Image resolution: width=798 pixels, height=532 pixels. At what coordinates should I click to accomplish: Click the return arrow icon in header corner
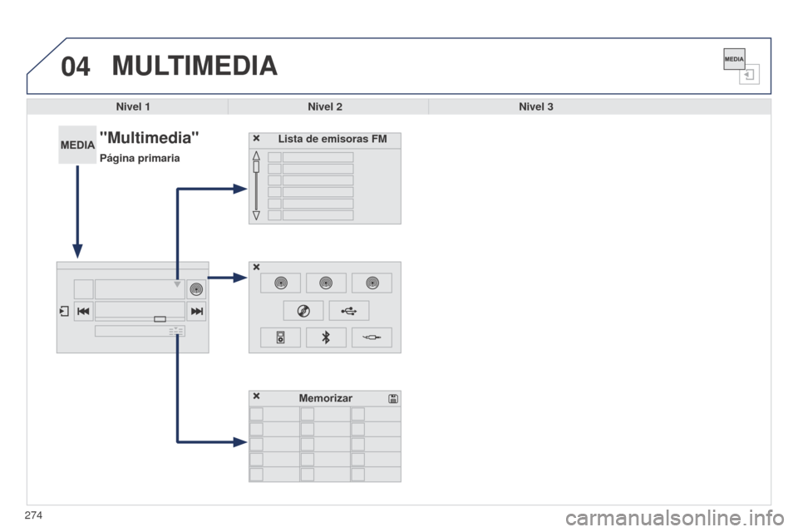pos(749,75)
